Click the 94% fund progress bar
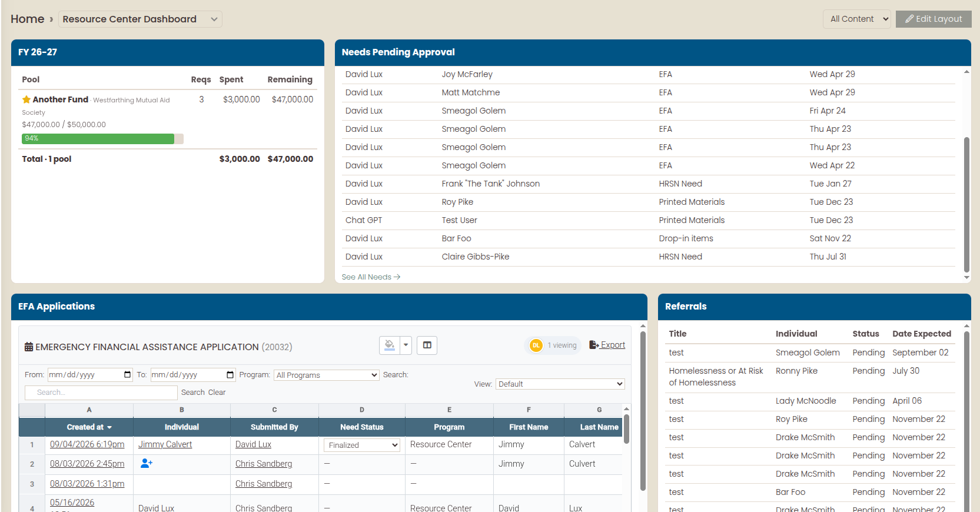980x512 pixels. 102,138
